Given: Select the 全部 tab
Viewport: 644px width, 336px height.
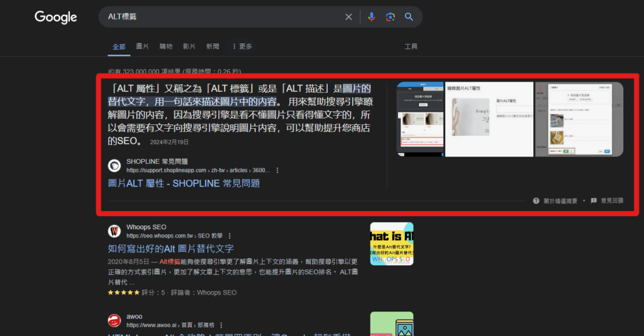Looking at the screenshot, I should [119, 46].
